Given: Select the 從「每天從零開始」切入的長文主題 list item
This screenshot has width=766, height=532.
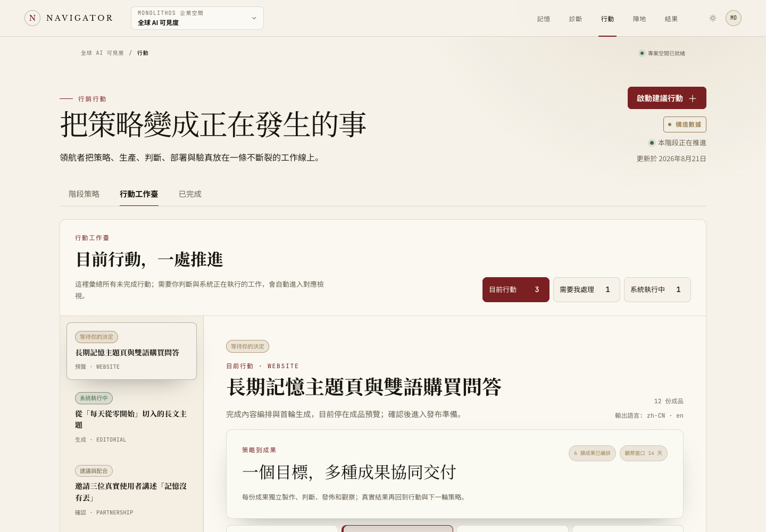Looking at the screenshot, I should (x=131, y=419).
